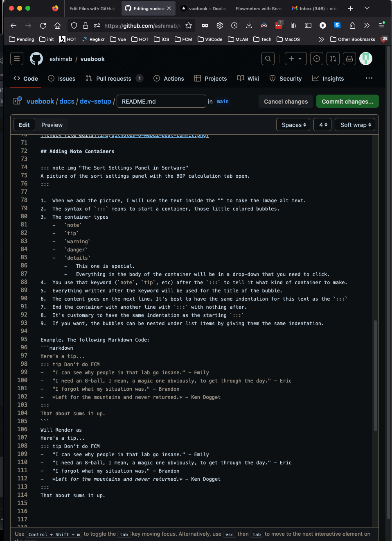The height and width of the screenshot is (541, 392).
Task: Switch to Inbox Gmail browser tab
Action: [315, 8]
